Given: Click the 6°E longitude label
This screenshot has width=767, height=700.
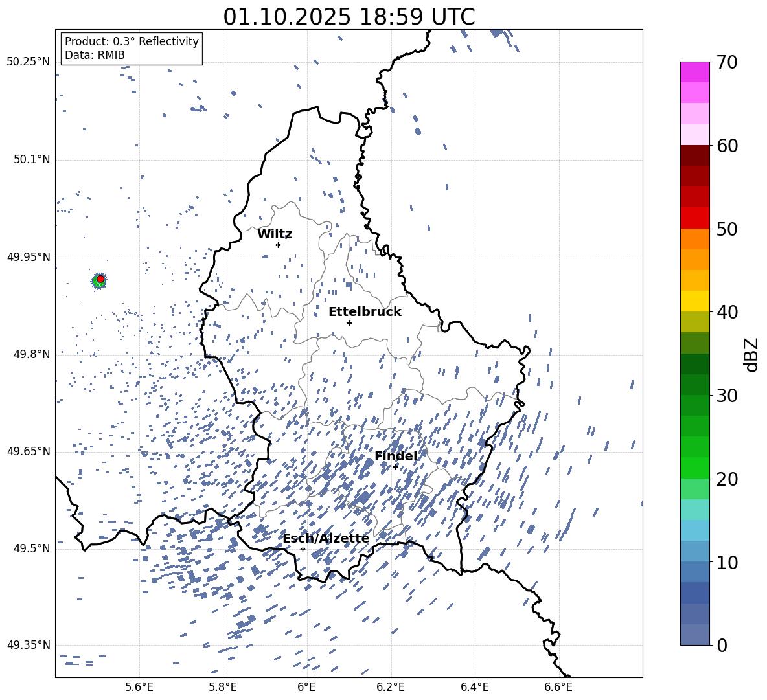Looking at the screenshot, I should (306, 687).
